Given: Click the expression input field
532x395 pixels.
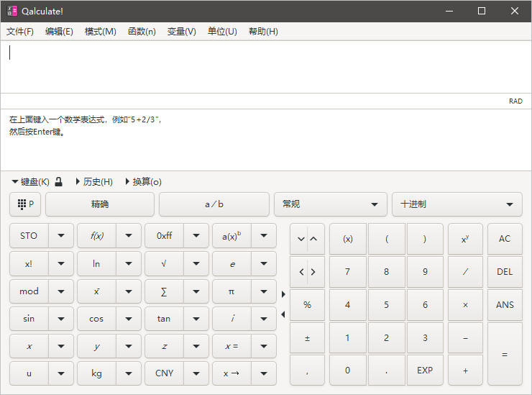Looking at the screenshot, I should 266,66.
